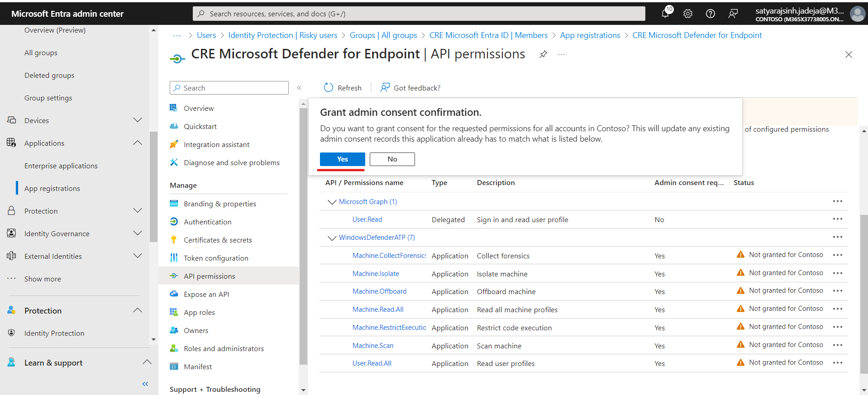Open the Machine.Isolate permission link
Viewport: 868px width, 395px height.
pyautogui.click(x=376, y=274)
